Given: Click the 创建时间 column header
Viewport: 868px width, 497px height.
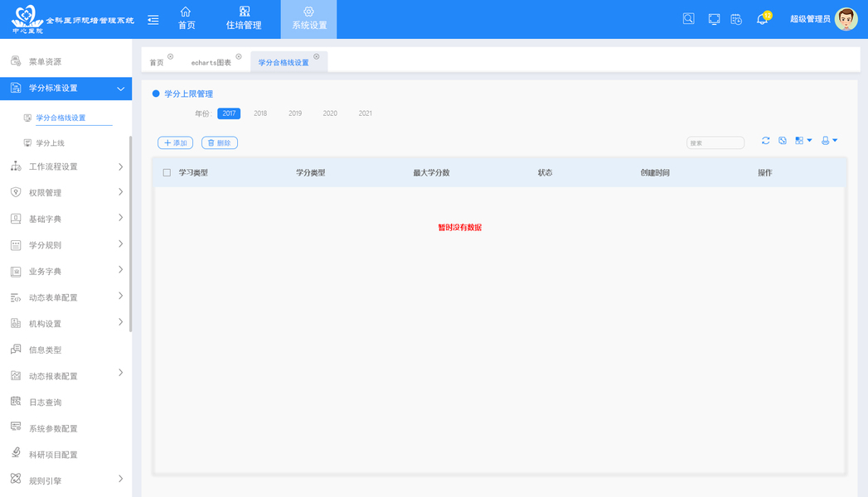Looking at the screenshot, I should 655,172.
